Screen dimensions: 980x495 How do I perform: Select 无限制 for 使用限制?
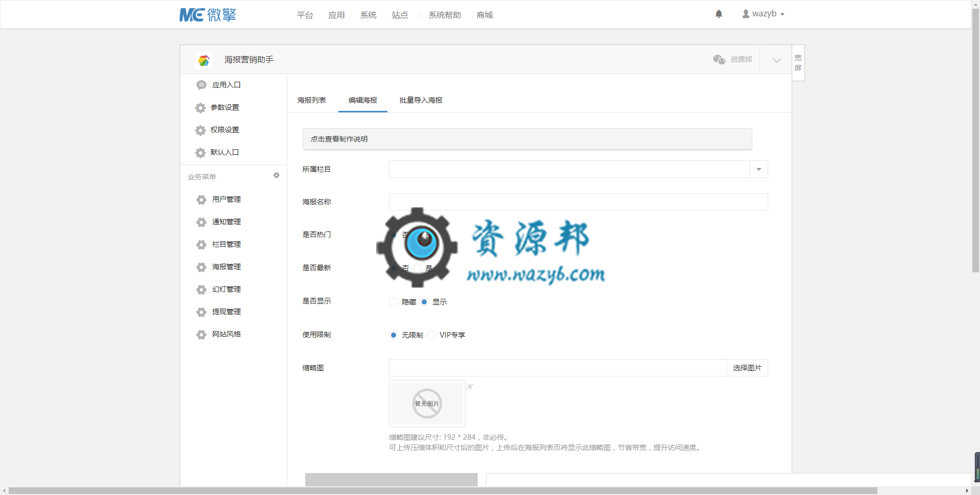tap(394, 335)
